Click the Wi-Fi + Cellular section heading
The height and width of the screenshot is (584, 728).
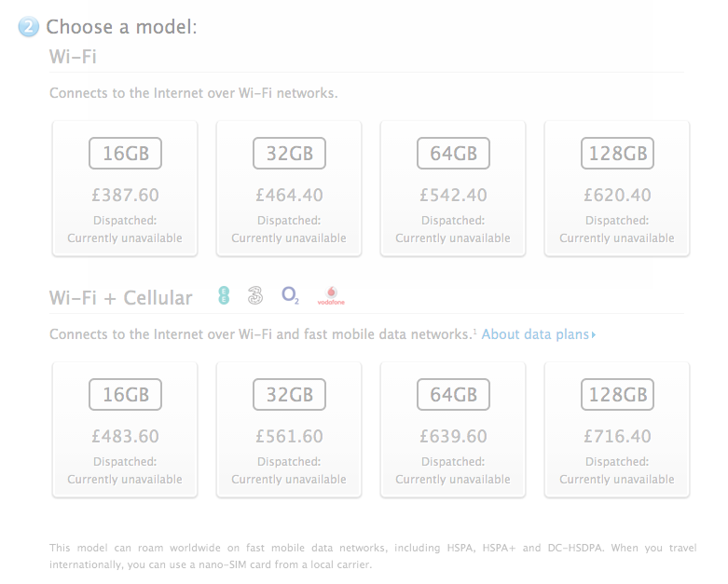click(120, 298)
